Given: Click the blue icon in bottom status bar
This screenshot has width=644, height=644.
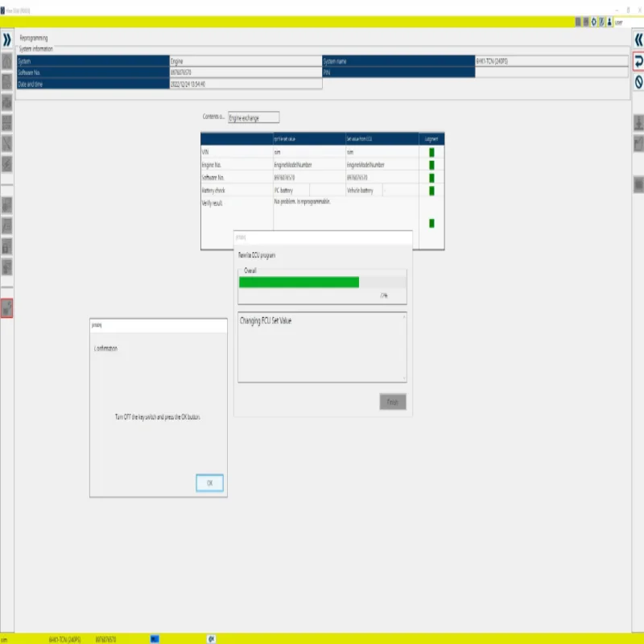Looking at the screenshot, I should click(155, 639).
